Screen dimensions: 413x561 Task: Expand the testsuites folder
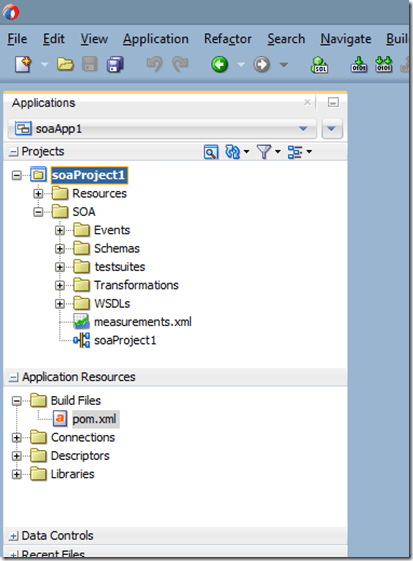[60, 267]
